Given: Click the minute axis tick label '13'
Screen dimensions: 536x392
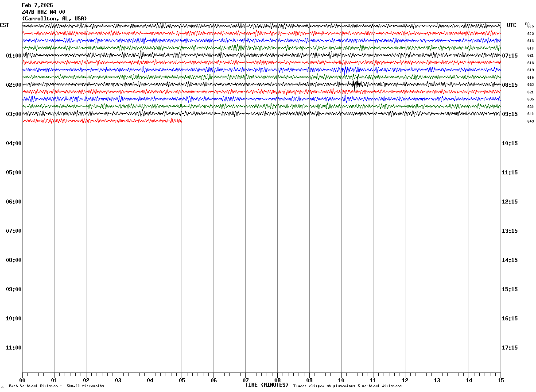Looking at the screenshot, I should coord(437,380).
